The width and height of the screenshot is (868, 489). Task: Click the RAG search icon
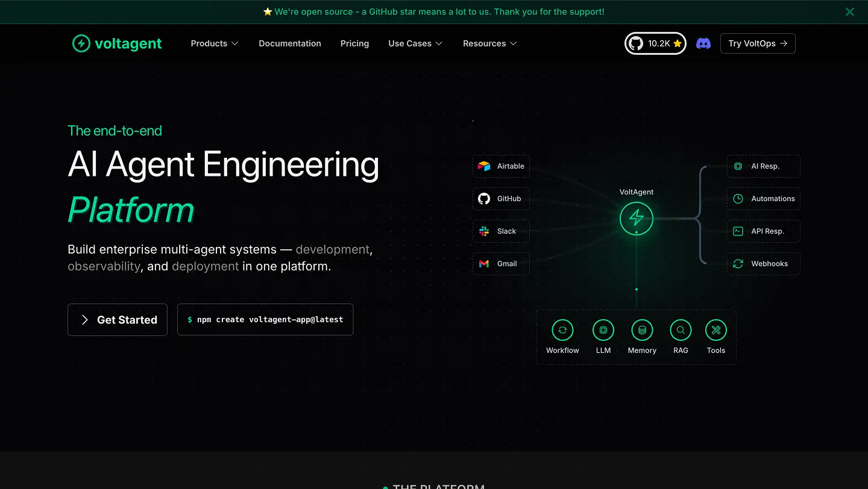[x=681, y=330]
